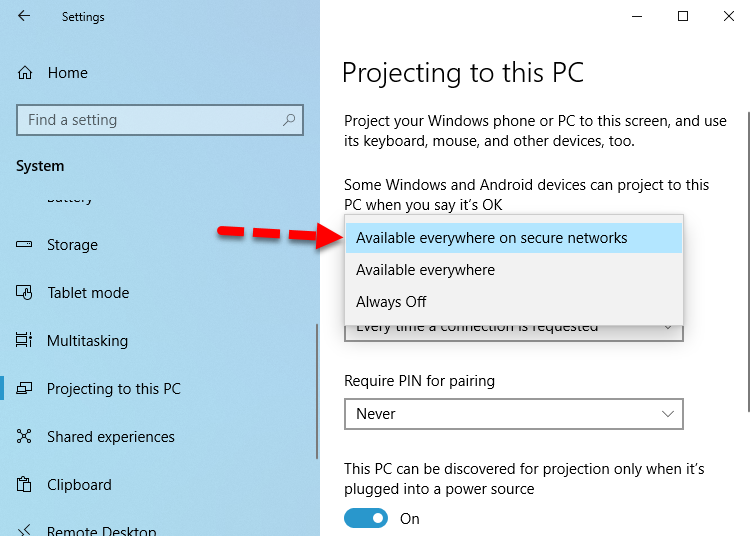
Task: Click the Shared experiences icon
Action: [26, 437]
